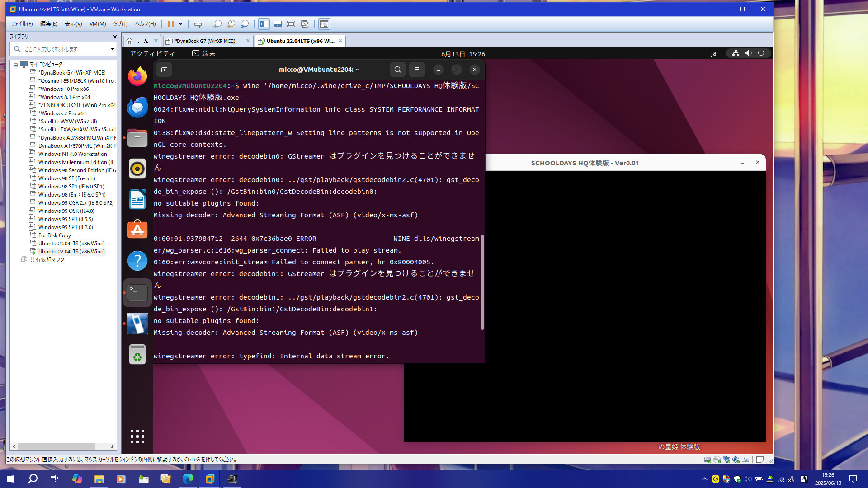868x488 pixels.
Task: Click the 端末 app menu in top bar
Action: pos(204,53)
